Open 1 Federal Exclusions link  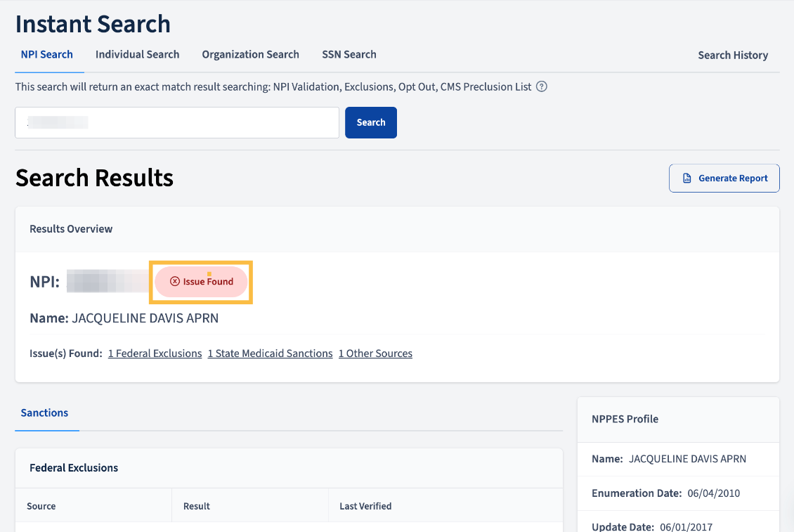pyautogui.click(x=155, y=353)
